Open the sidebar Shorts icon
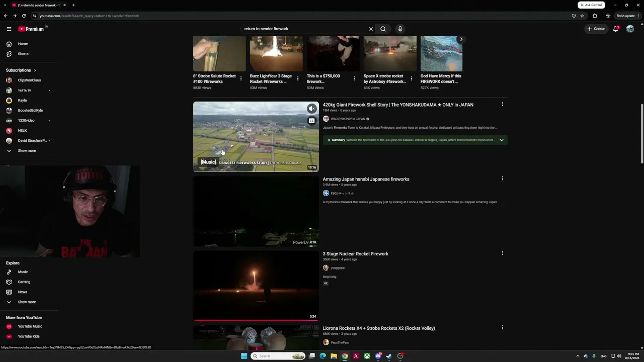 coord(9,54)
